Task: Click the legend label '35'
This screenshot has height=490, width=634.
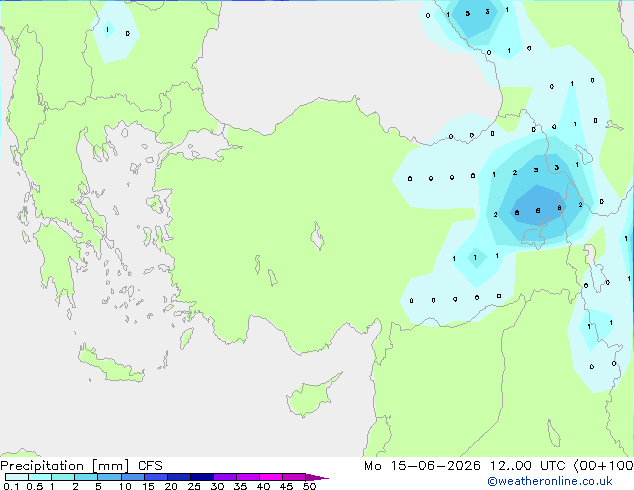Action: pyautogui.click(x=240, y=486)
